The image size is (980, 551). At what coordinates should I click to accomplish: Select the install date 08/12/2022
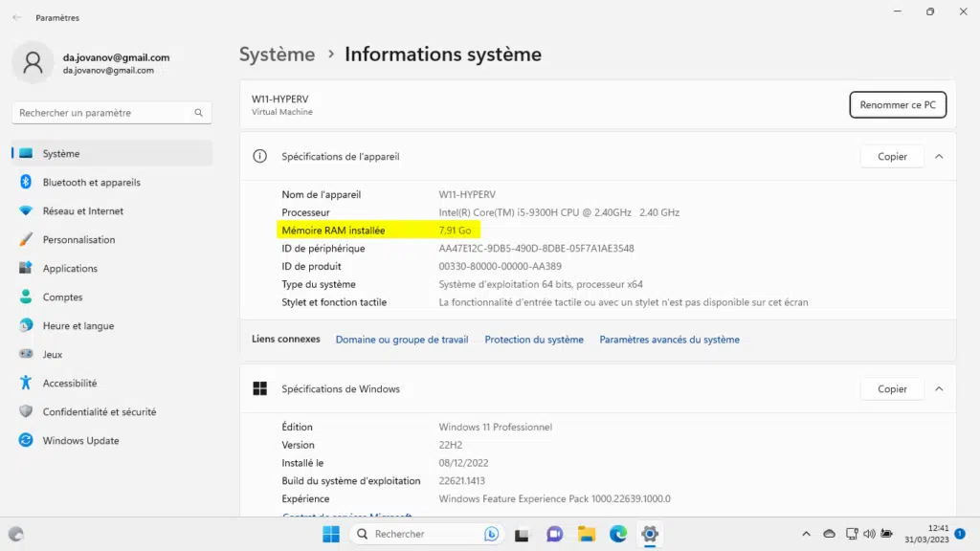click(x=464, y=463)
